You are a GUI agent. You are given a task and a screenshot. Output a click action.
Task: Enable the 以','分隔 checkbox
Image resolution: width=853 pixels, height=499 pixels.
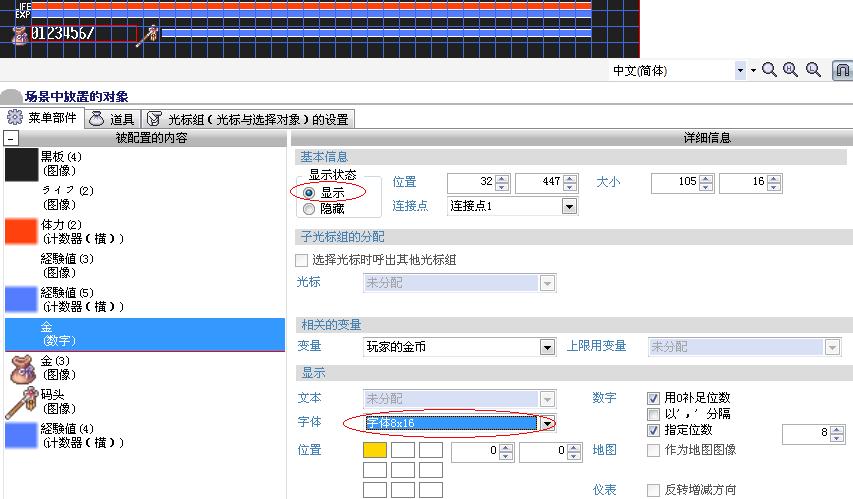[x=653, y=414]
